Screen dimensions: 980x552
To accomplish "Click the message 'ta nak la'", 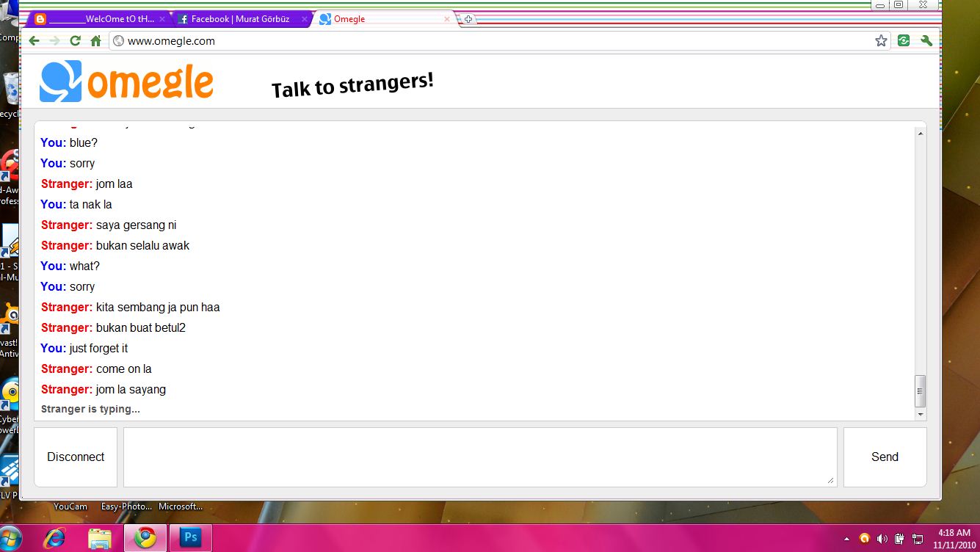I will coord(90,204).
